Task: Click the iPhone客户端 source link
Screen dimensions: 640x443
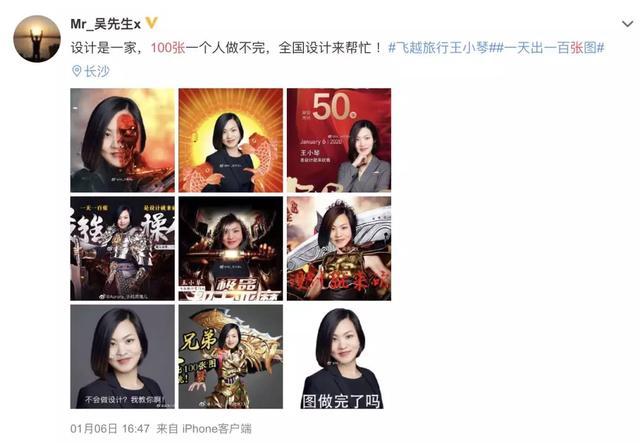Action: click(x=216, y=429)
